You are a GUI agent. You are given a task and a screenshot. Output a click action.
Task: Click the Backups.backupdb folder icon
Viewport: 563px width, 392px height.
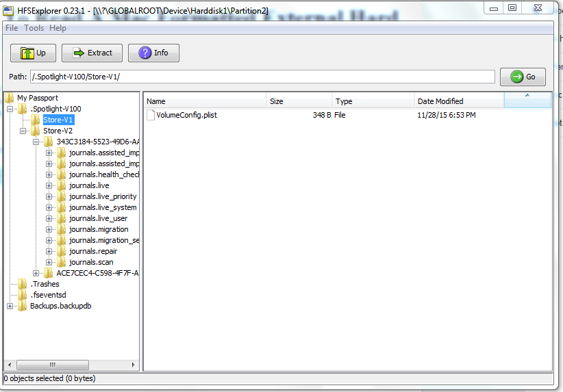23,306
